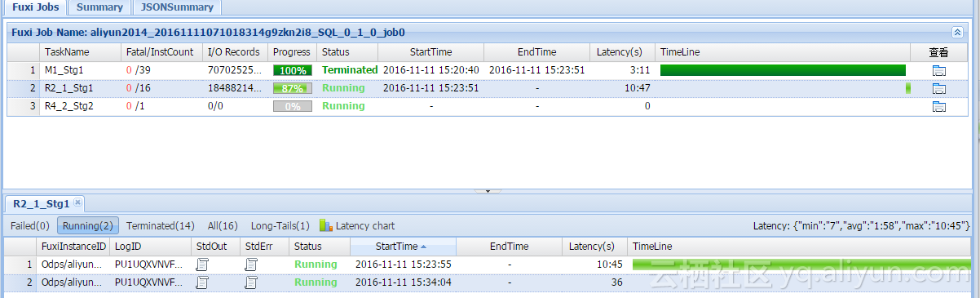Click M1_Stg1 timeline bar

(783, 70)
